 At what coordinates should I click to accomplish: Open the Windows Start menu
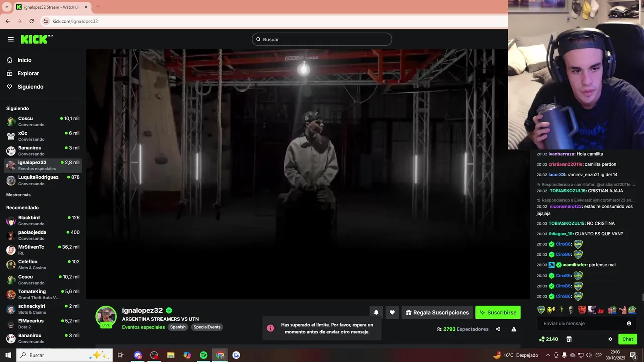click(8, 355)
